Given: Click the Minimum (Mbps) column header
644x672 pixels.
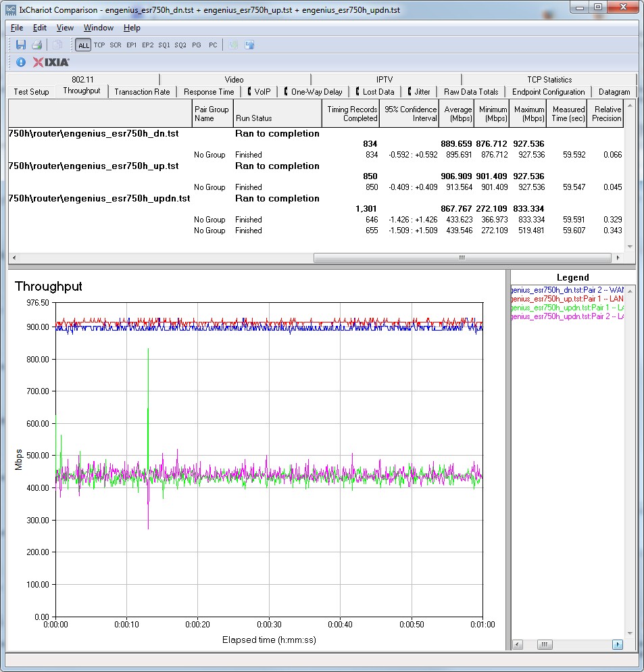Looking at the screenshot, I should pyautogui.click(x=491, y=114).
